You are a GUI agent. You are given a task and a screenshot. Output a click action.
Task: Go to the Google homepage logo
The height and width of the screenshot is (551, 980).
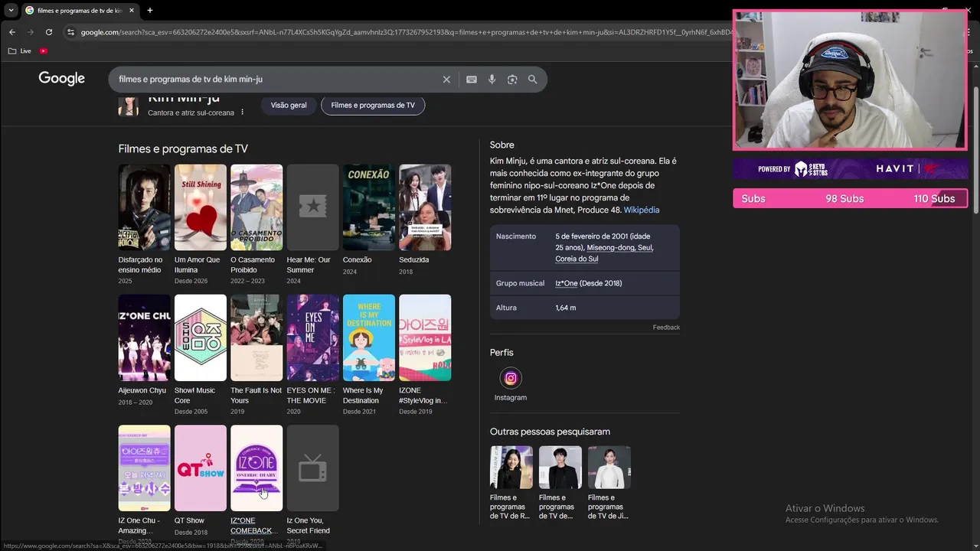(62, 79)
